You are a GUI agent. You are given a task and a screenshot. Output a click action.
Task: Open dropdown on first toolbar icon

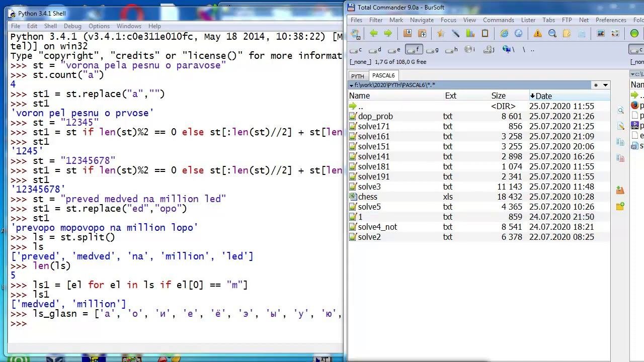point(359,37)
